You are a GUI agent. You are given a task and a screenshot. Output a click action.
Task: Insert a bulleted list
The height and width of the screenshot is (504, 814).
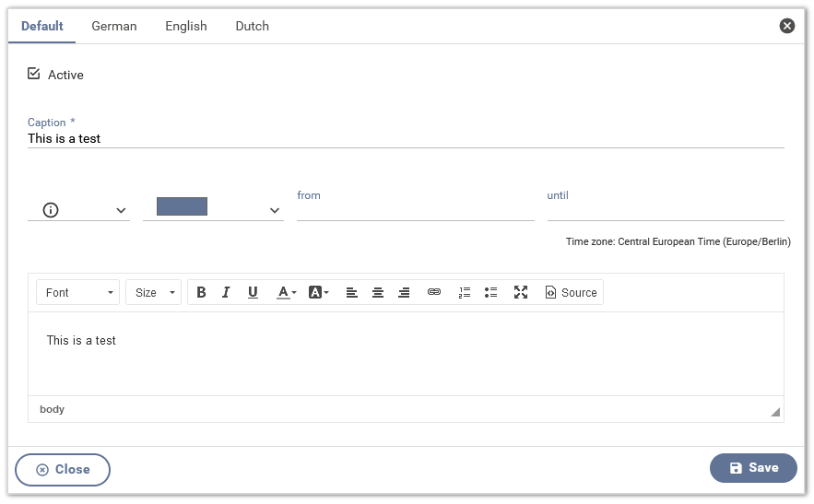point(491,292)
